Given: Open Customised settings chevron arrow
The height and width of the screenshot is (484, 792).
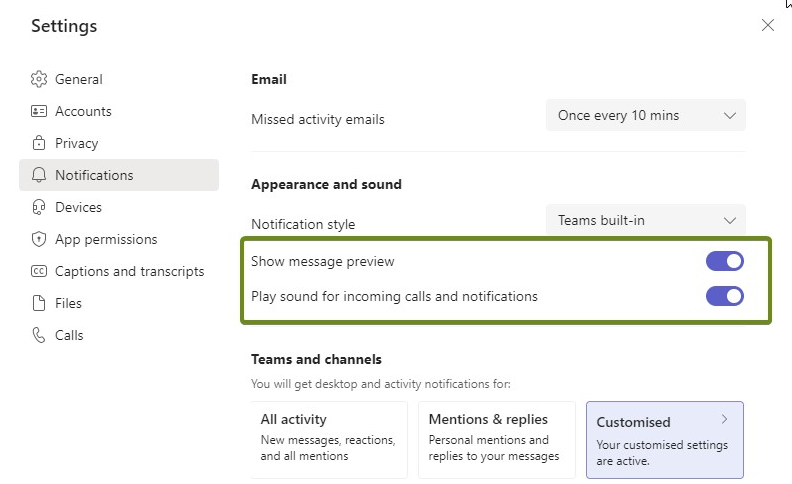Looking at the screenshot, I should click(725, 419).
